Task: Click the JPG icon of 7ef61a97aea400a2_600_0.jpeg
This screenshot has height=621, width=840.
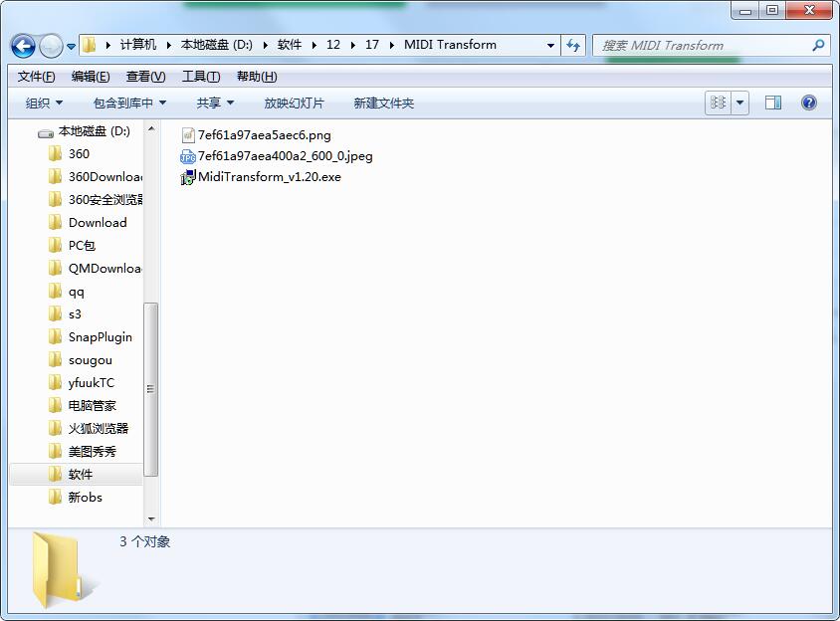Action: [188, 156]
